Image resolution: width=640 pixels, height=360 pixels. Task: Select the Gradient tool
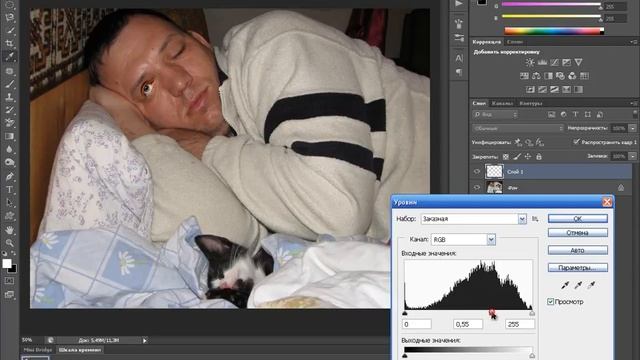[x=9, y=136]
